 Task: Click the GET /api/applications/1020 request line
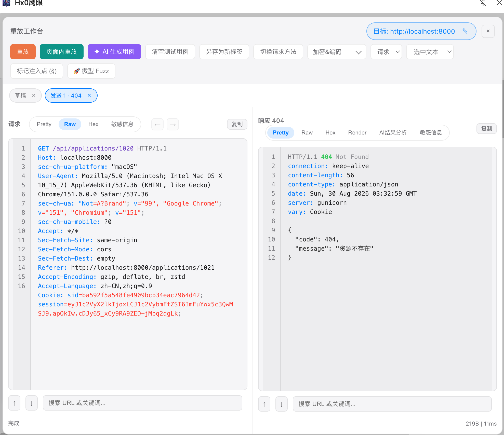[x=102, y=148]
